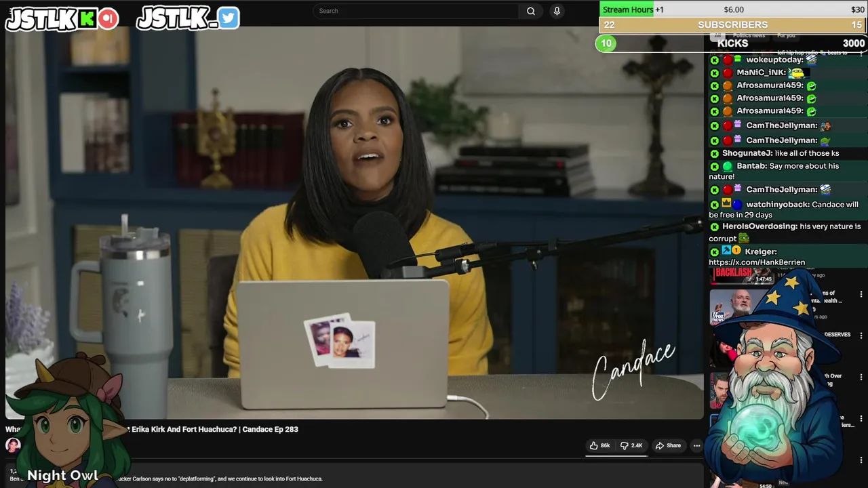Click the Kick badge beside ShogunateJ
The image size is (868, 488).
(714, 154)
